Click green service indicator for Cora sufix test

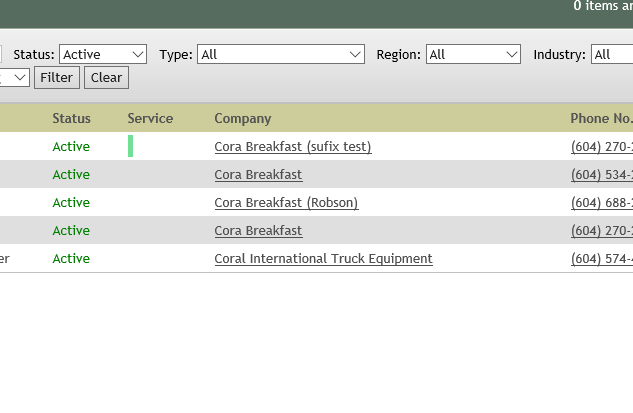pyautogui.click(x=131, y=146)
